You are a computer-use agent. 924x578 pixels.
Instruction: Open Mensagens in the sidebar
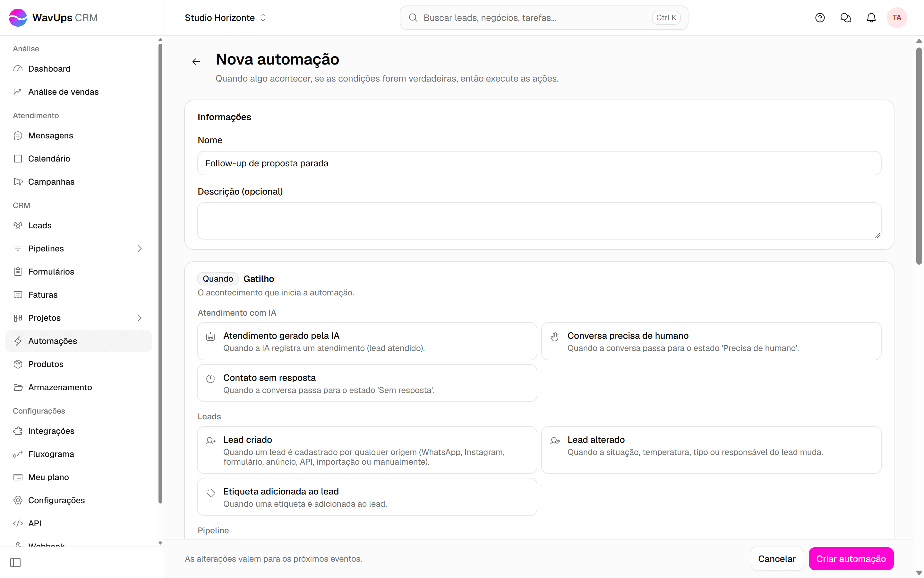[78, 135]
